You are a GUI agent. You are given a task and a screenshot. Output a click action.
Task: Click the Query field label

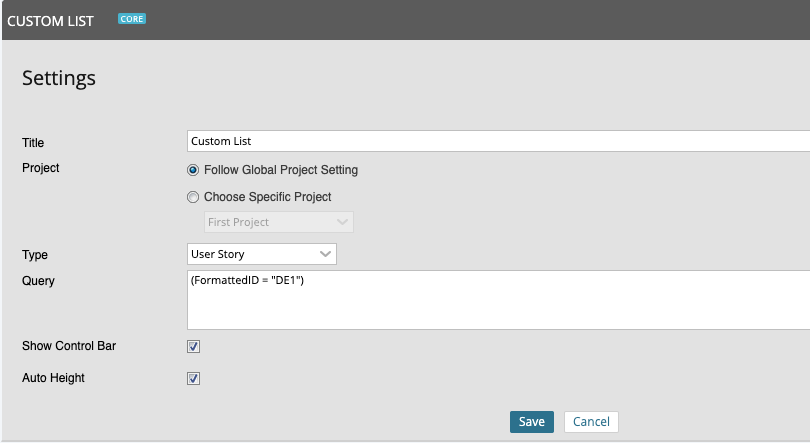[38, 281]
